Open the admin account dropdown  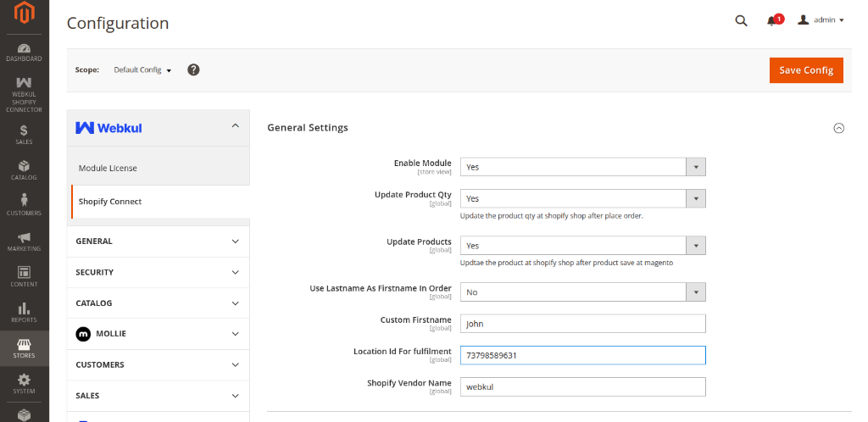coord(821,19)
